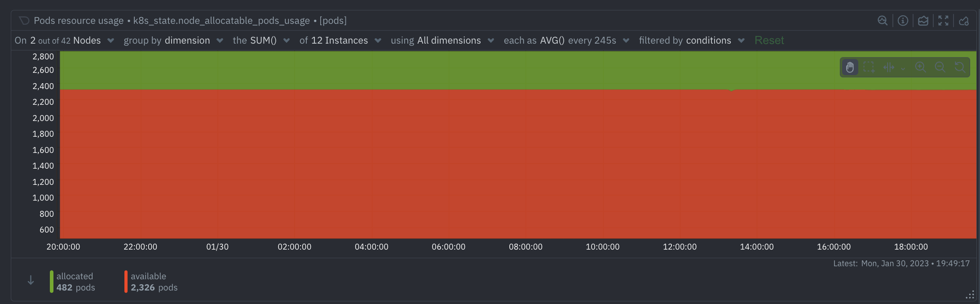Click the green allocated color bar
The height and width of the screenshot is (304, 980).
click(52, 282)
